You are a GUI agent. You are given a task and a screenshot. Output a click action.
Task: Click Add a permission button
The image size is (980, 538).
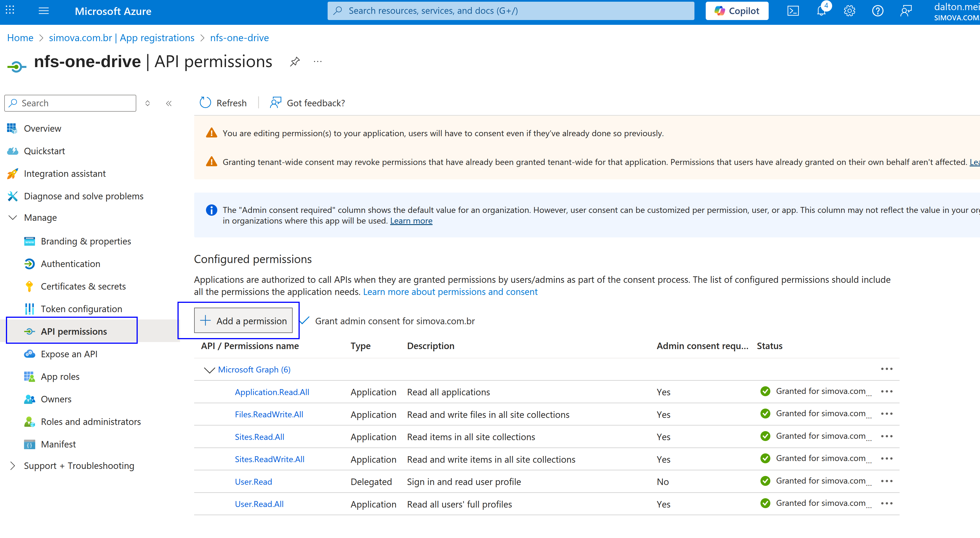tap(243, 321)
